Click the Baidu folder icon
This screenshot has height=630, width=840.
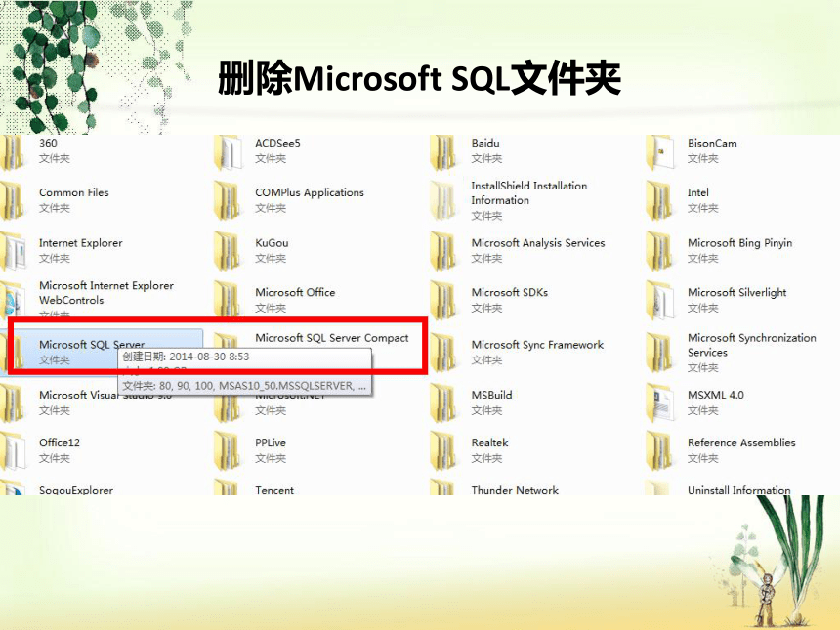(x=443, y=152)
